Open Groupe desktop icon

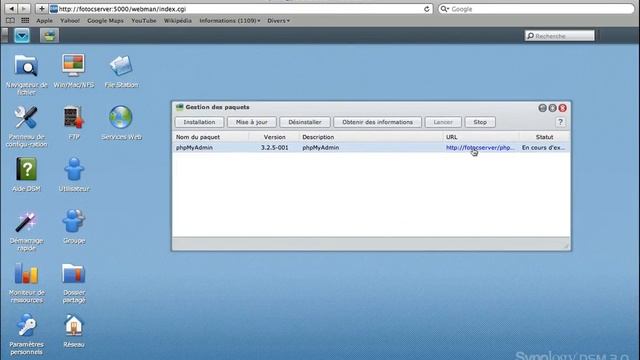coord(74,221)
